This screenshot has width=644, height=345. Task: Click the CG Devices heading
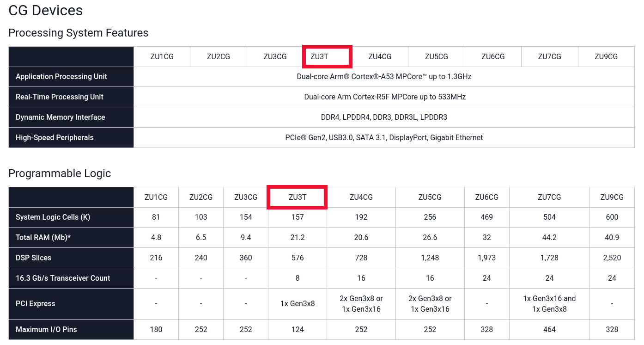[46, 10]
